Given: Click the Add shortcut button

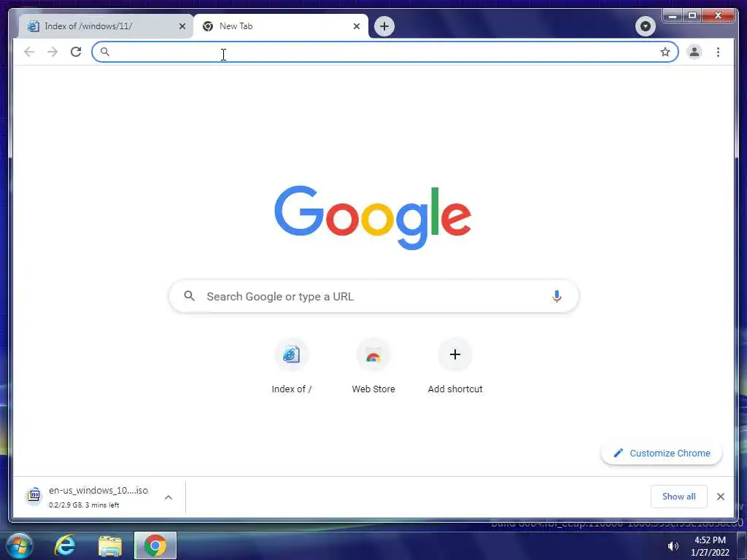Looking at the screenshot, I should (455, 367).
